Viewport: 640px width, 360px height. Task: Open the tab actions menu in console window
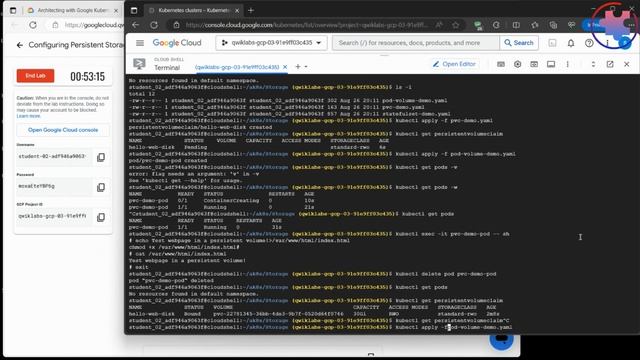(134, 11)
